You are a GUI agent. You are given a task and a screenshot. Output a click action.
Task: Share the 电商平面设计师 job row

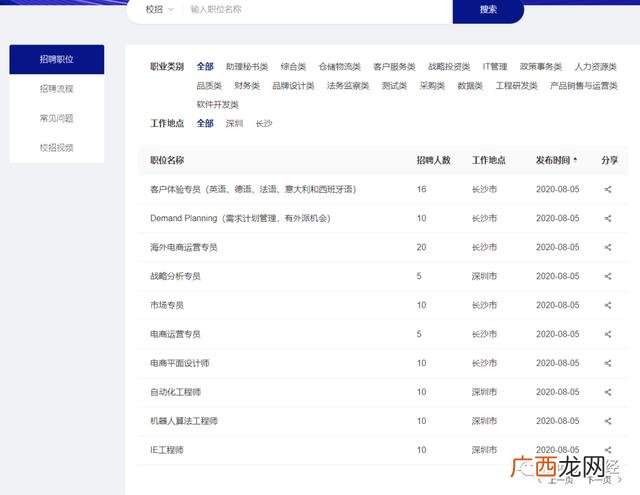[608, 363]
